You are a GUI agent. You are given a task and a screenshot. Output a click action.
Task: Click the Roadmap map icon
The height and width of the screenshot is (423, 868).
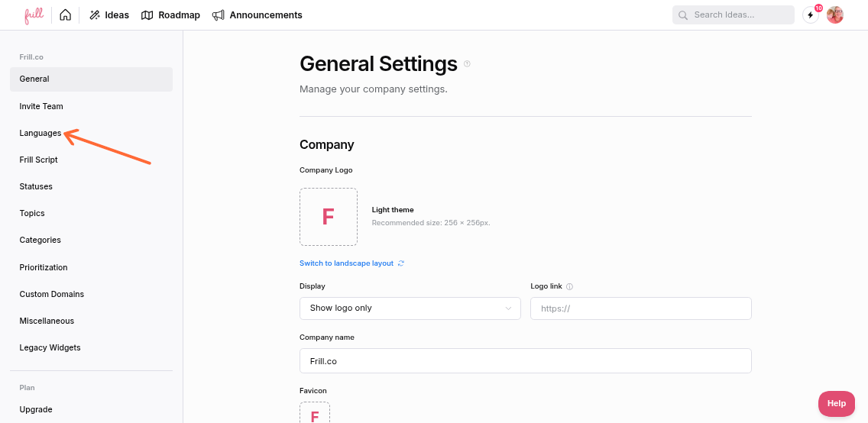(x=147, y=15)
